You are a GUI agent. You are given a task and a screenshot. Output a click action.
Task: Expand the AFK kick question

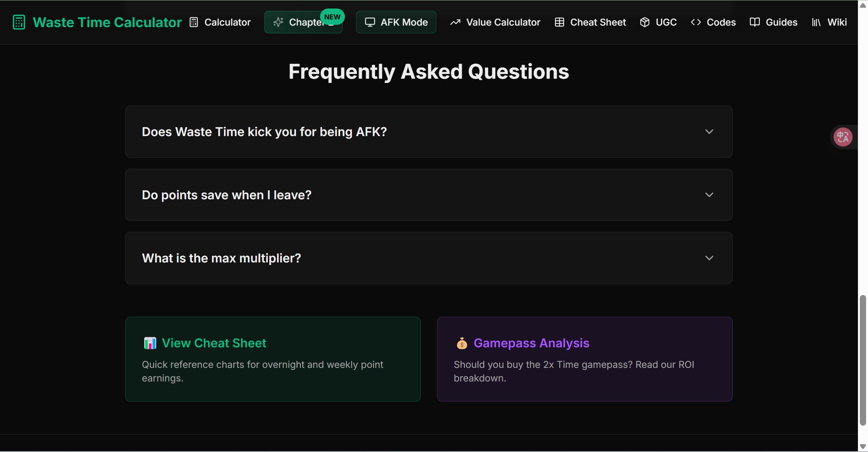coord(429,131)
